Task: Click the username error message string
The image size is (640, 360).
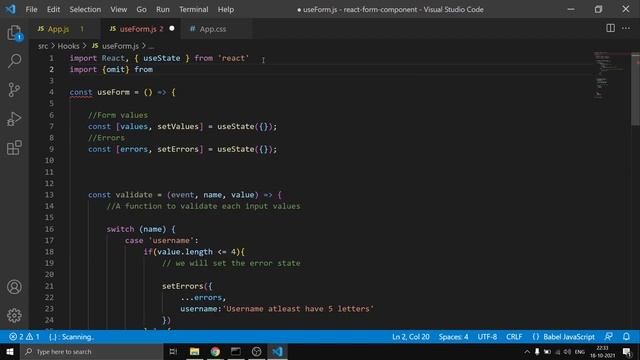Action: point(298,309)
